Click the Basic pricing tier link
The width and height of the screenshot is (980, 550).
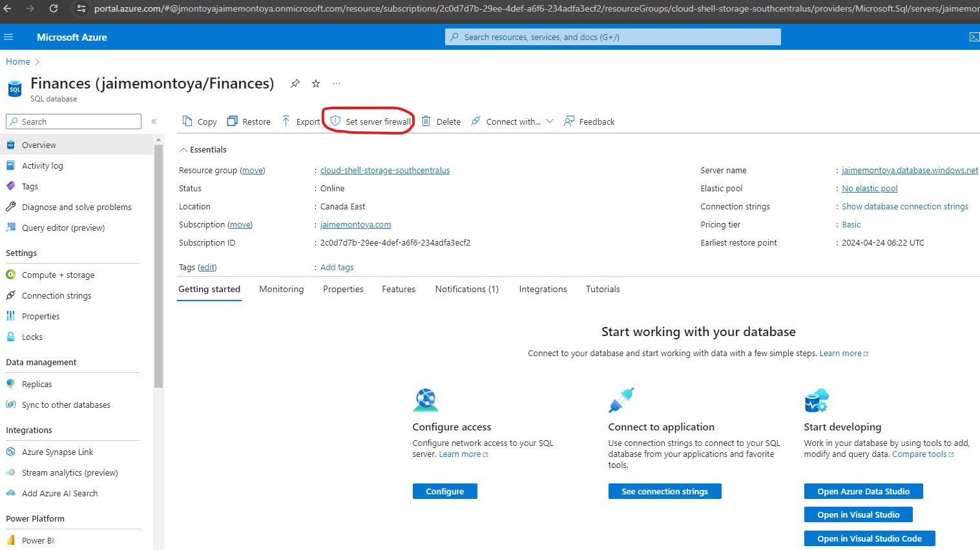pyautogui.click(x=851, y=224)
